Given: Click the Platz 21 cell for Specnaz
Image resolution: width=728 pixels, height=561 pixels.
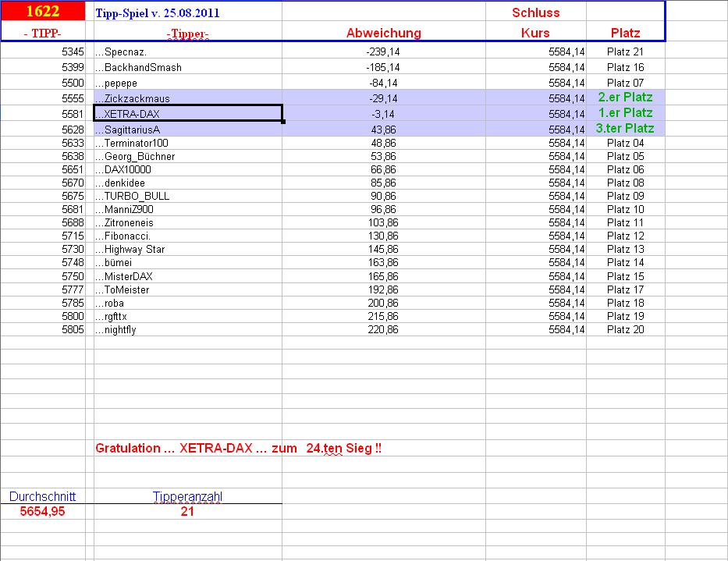Looking at the screenshot, I should (624, 52).
